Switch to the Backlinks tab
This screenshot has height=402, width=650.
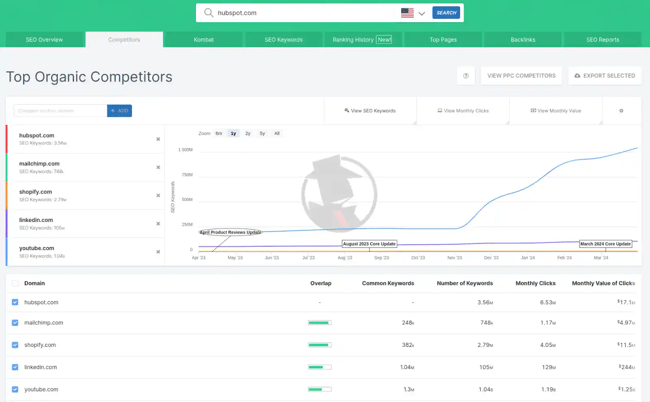point(522,40)
